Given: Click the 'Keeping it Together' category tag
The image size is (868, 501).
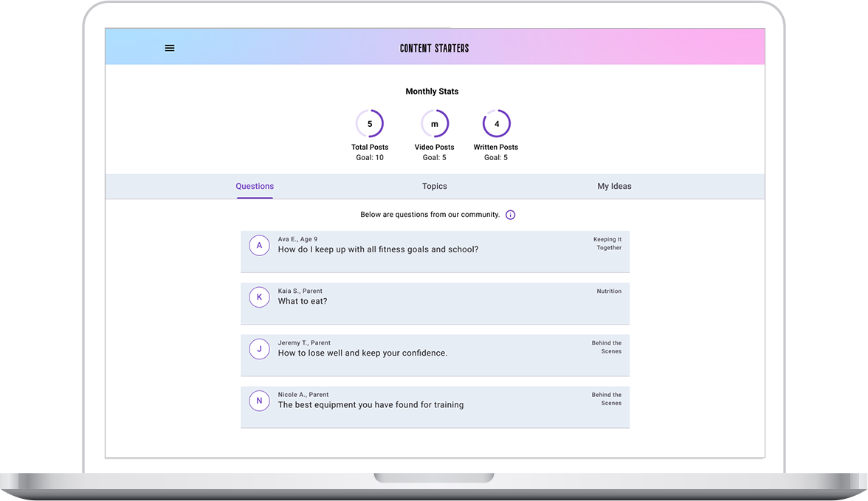Looking at the screenshot, I should tap(609, 243).
